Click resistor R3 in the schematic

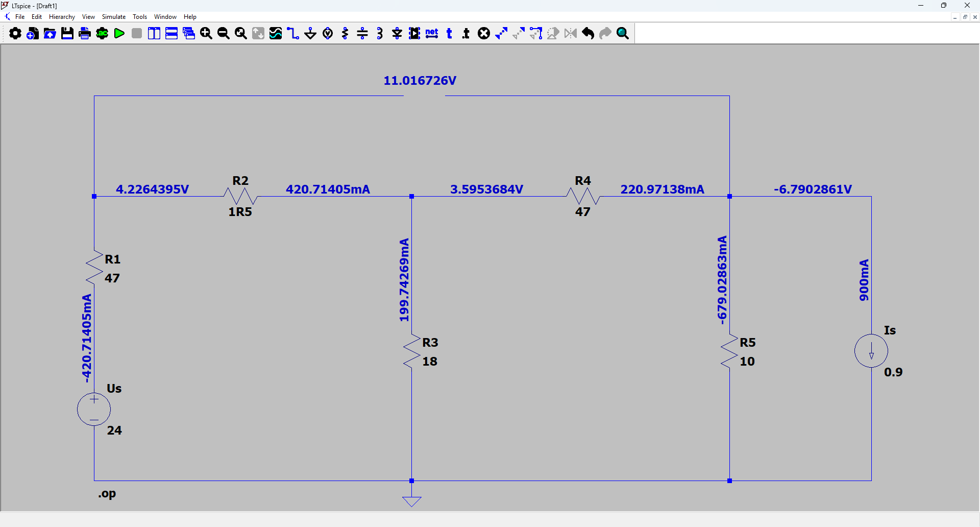pyautogui.click(x=411, y=351)
